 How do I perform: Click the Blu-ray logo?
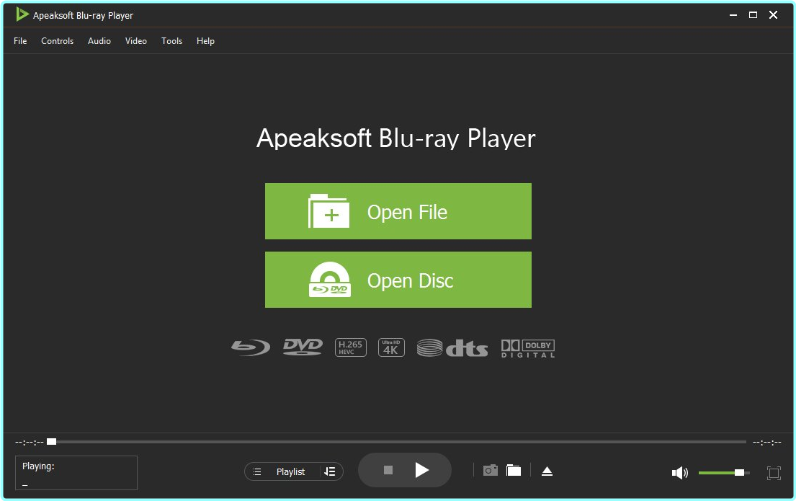pyautogui.click(x=251, y=348)
